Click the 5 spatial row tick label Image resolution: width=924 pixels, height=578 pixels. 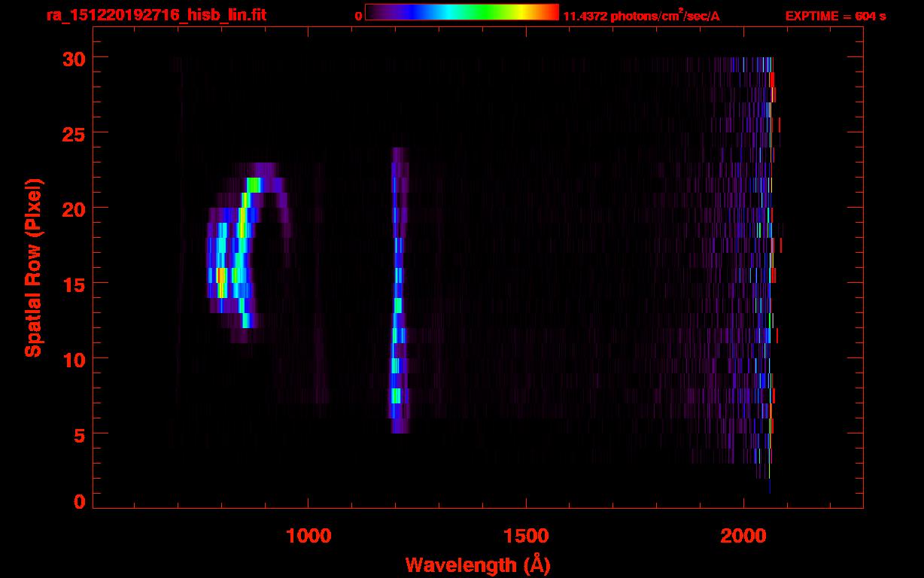[x=81, y=434]
